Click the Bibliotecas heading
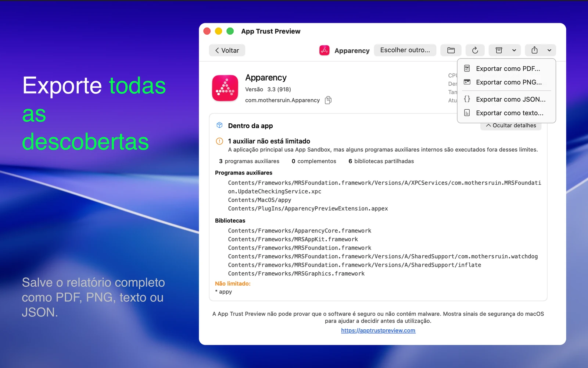This screenshot has height=368, width=588. [230, 220]
